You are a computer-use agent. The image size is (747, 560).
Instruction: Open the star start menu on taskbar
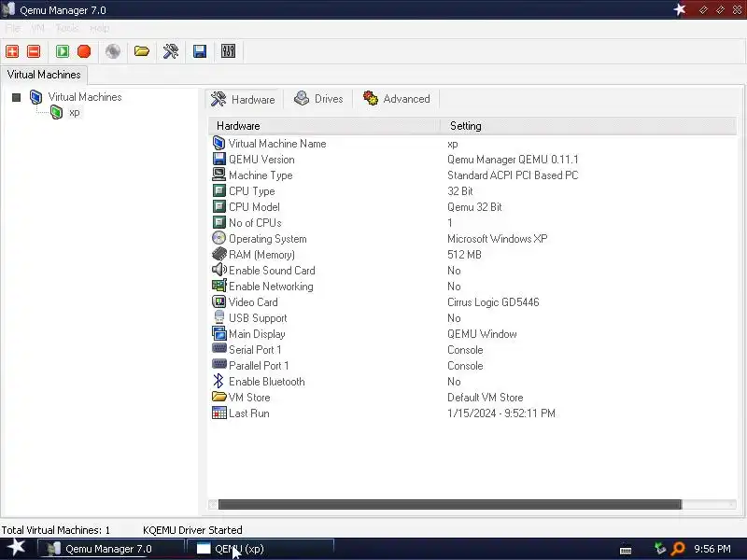16,548
